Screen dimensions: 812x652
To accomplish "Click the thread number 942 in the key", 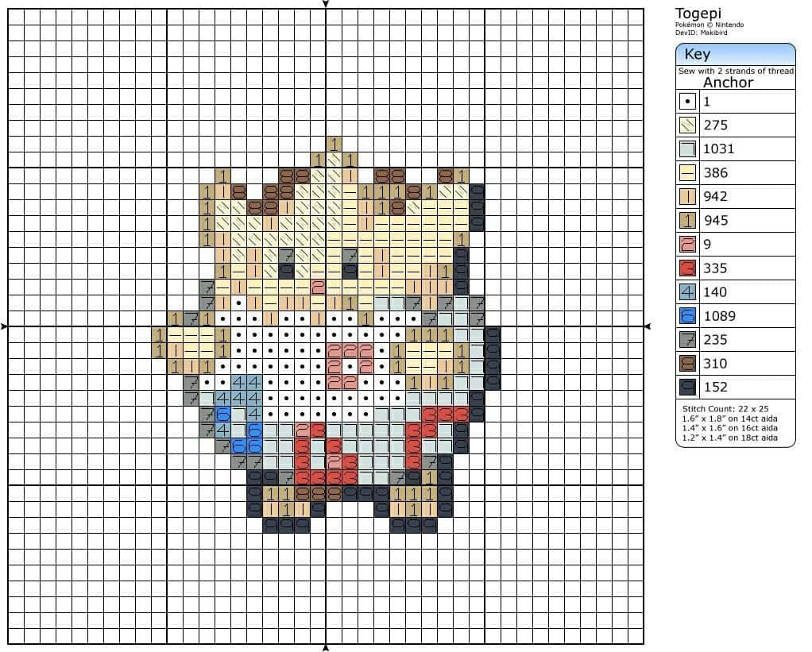I will point(716,197).
